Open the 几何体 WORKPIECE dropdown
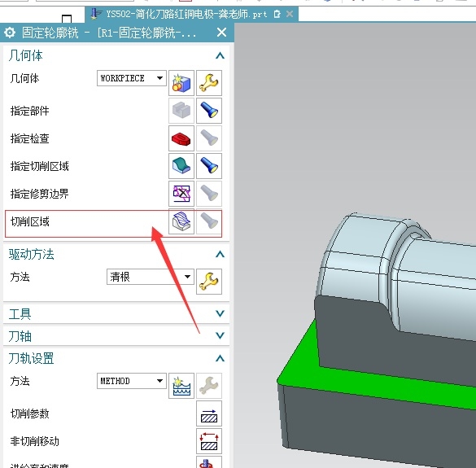476x468 pixels. [x=132, y=78]
